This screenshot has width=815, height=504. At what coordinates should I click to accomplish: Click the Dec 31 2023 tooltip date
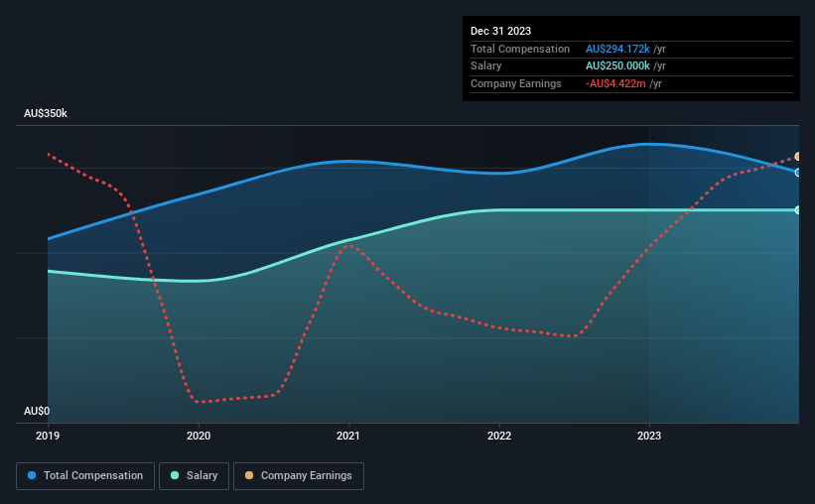pyautogui.click(x=500, y=31)
